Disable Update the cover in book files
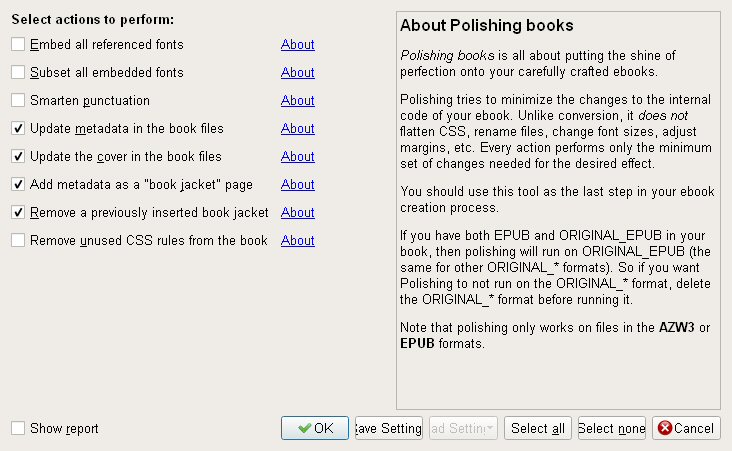The height and width of the screenshot is (451, 732). (x=18, y=157)
